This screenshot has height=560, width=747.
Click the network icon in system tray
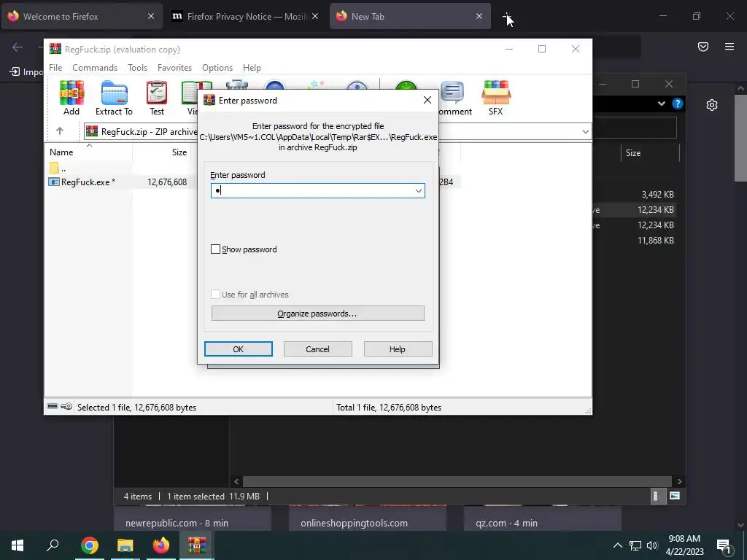coord(635,545)
